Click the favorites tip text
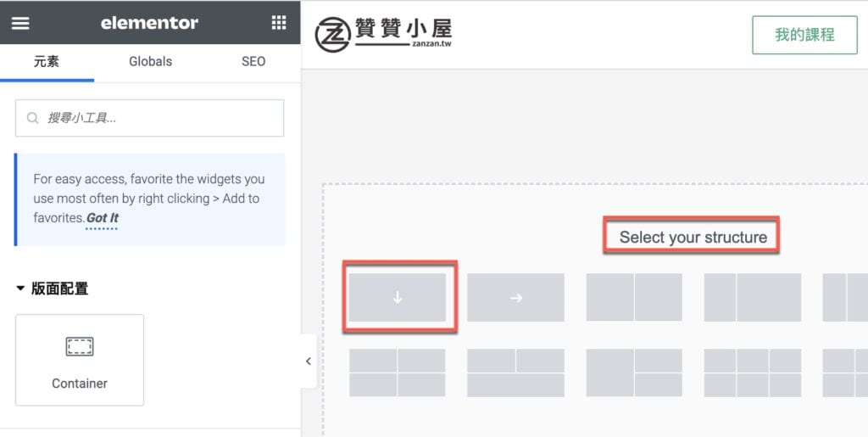This screenshot has height=437, width=868. click(149, 199)
